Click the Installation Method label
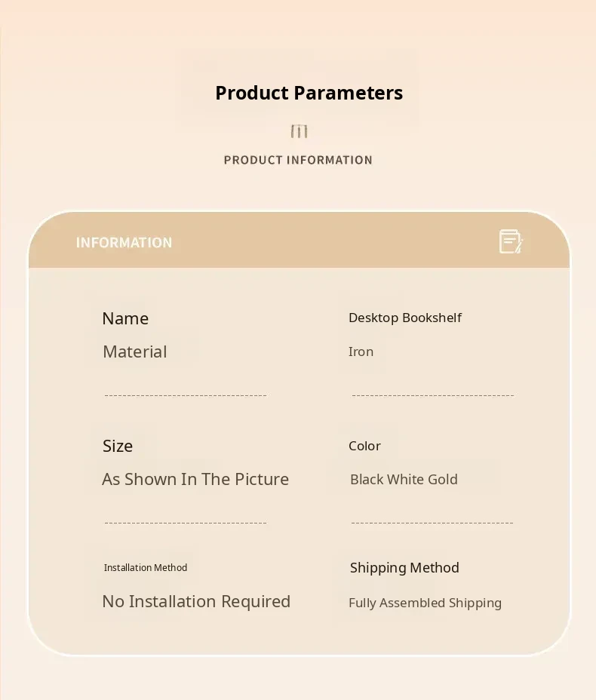The height and width of the screenshot is (700, 596). point(146,568)
